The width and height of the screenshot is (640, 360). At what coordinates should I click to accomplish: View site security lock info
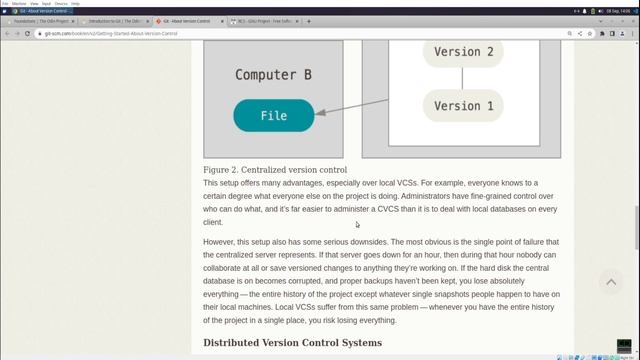[40, 33]
